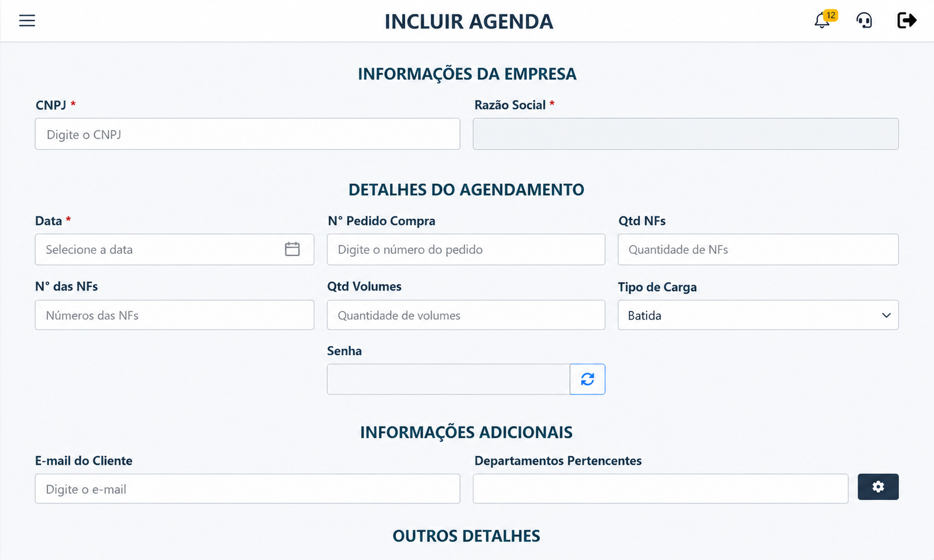Screen dimensions: 934x560
Task: Click the logout exit icon
Action: (x=907, y=20)
